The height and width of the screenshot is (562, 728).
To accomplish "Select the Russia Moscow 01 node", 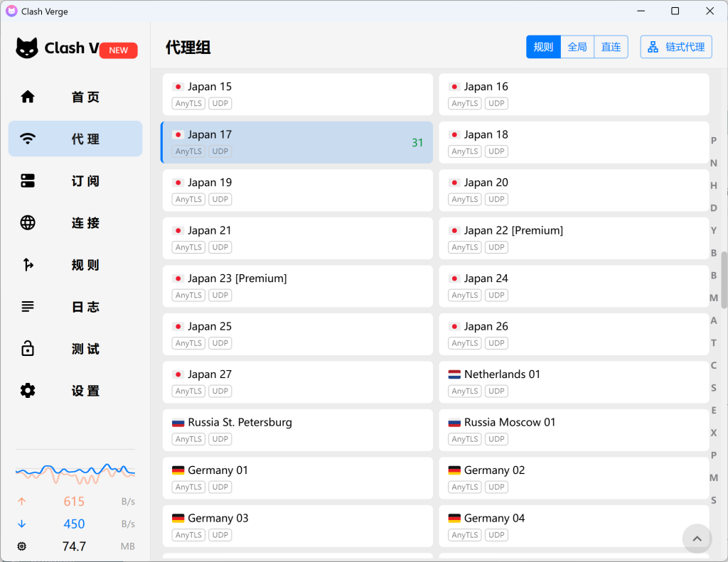I will click(x=574, y=430).
